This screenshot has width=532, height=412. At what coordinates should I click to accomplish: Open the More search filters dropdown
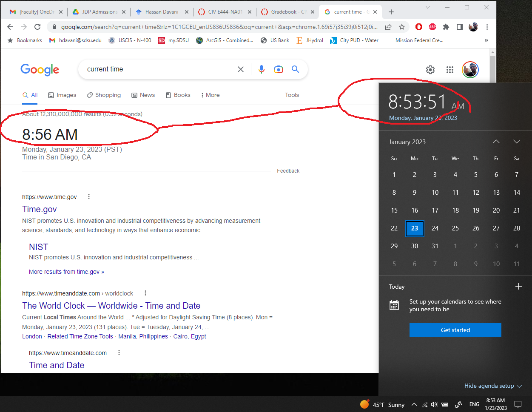tap(211, 95)
